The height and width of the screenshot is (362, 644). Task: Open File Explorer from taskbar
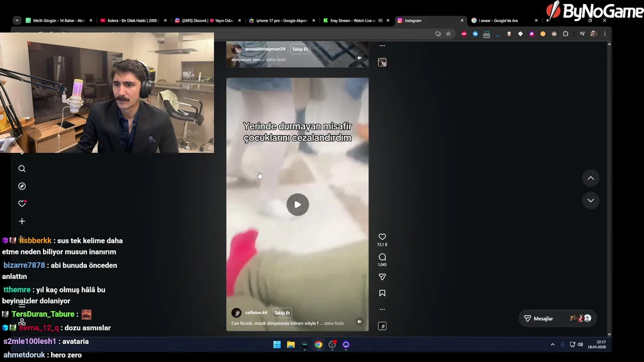tap(291, 344)
